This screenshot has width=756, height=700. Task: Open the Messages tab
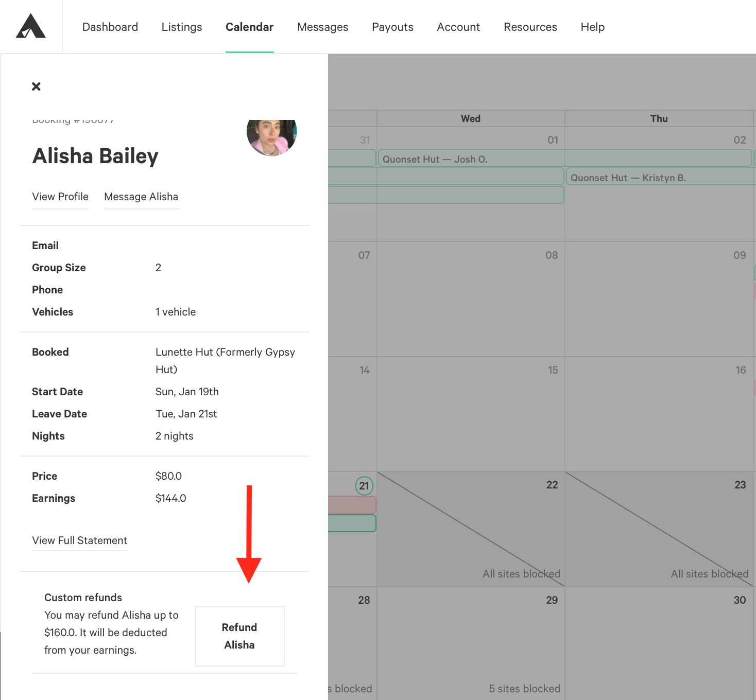[x=323, y=27]
